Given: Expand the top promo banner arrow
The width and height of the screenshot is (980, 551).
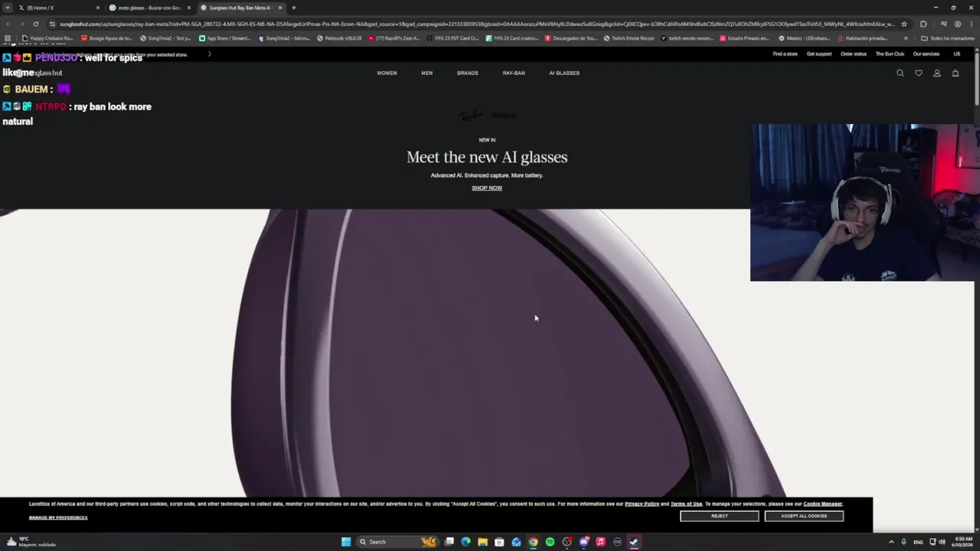Looking at the screenshot, I should pyautogui.click(x=209, y=54).
